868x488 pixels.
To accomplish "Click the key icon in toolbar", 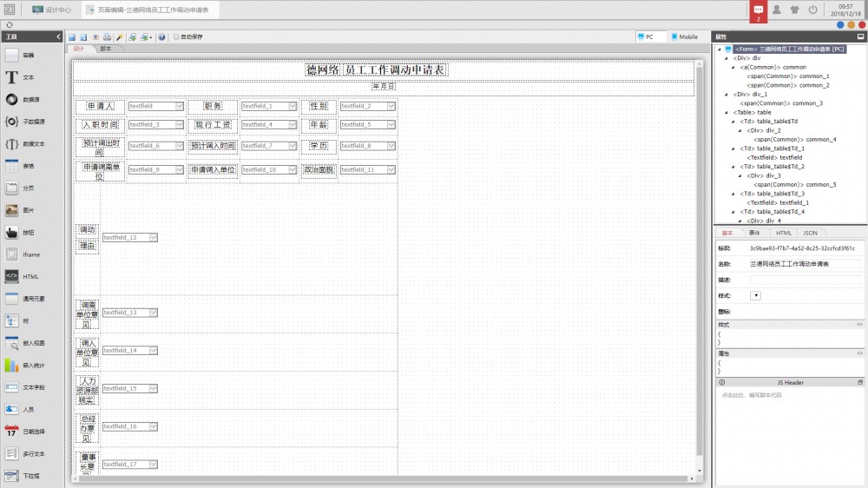I will pos(119,37).
